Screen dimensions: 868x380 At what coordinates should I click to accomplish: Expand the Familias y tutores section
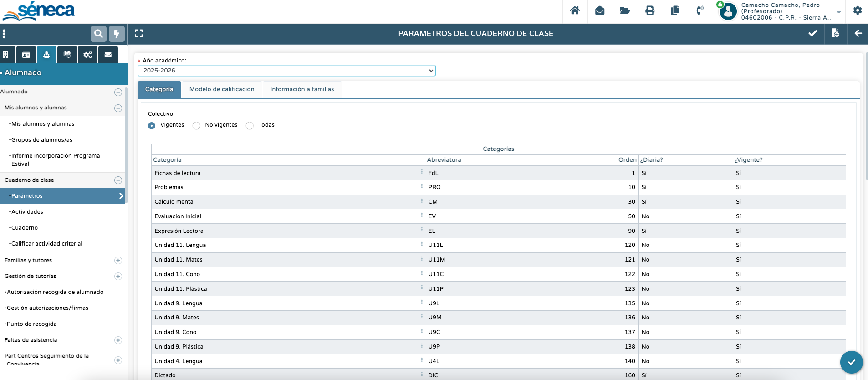pyautogui.click(x=118, y=261)
